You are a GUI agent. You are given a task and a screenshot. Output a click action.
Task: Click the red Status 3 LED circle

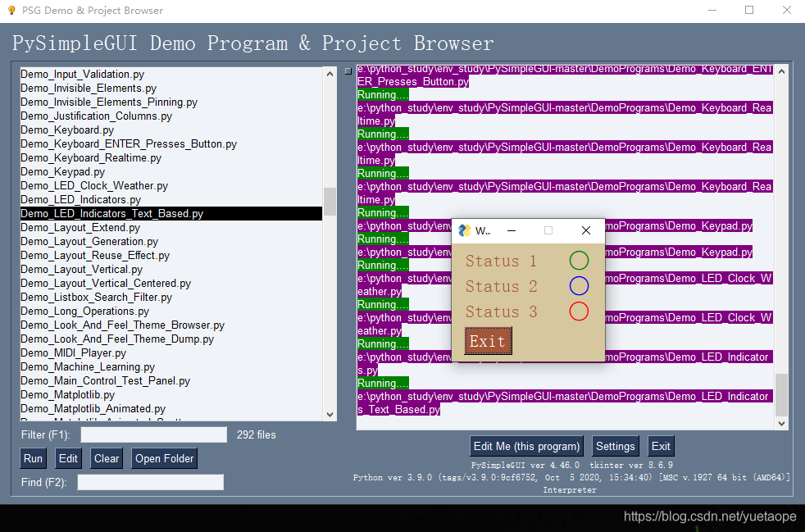pyautogui.click(x=579, y=311)
